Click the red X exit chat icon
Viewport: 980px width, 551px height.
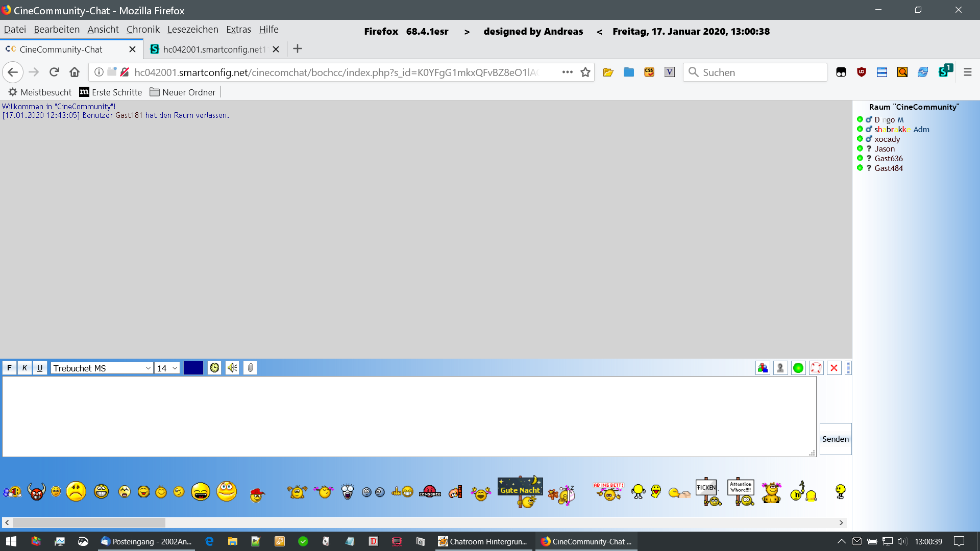(x=834, y=368)
